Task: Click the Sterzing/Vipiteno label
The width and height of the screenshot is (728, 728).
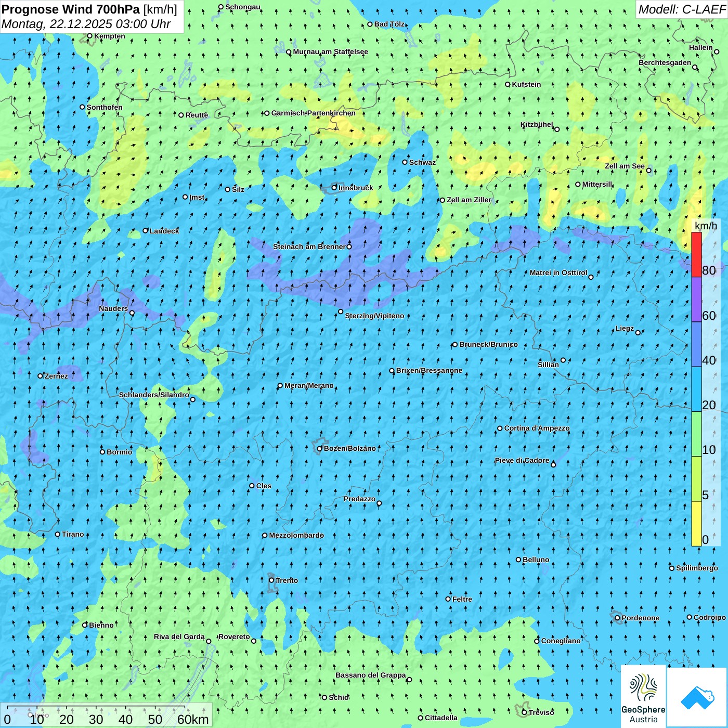Action: coord(374,316)
